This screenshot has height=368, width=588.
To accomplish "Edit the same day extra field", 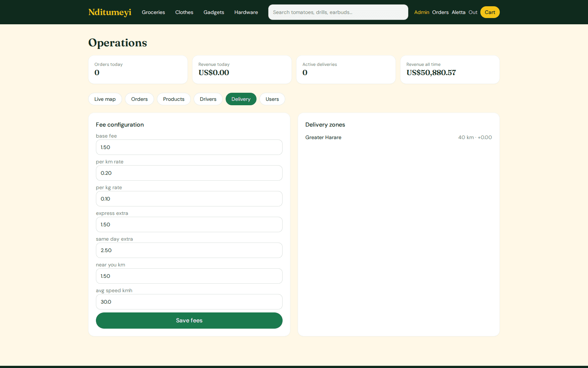I will (x=189, y=250).
